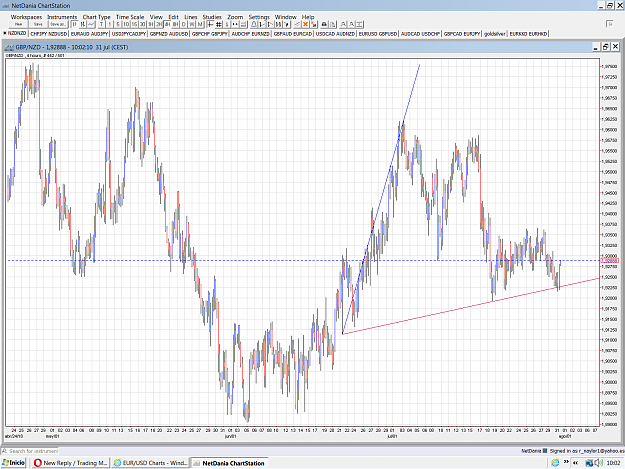Click the volume speaker tray icon
Image resolution: width=625 pixels, height=469 pixels.
click(x=597, y=463)
